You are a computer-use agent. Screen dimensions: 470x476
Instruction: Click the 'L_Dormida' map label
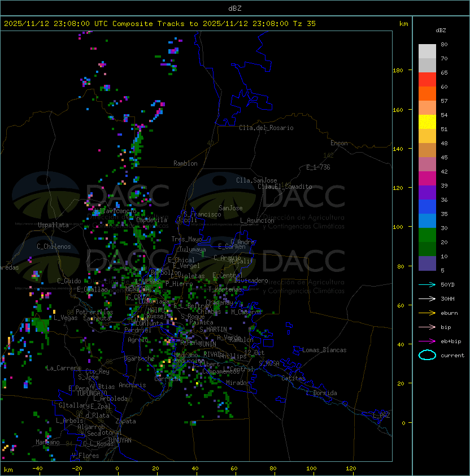click(x=321, y=393)
